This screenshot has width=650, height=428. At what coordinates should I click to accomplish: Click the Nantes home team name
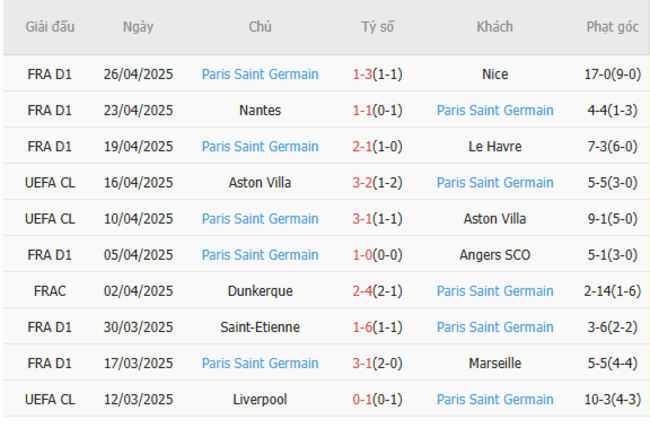coord(260,110)
